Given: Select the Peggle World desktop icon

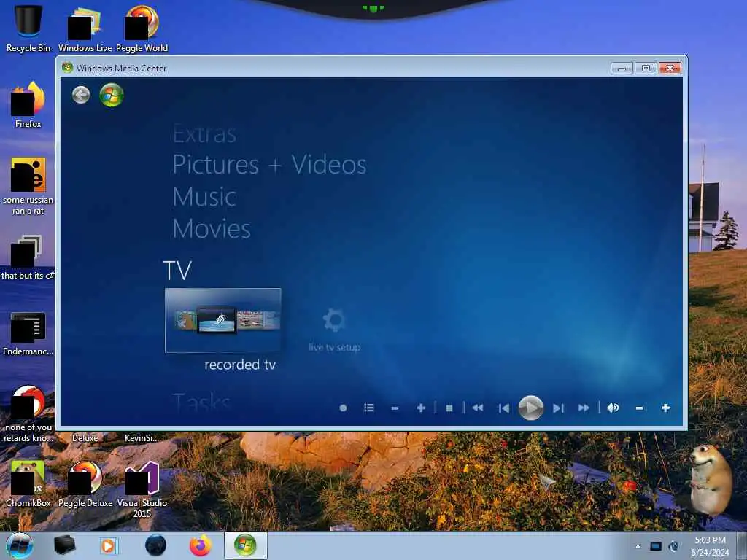Looking at the screenshot, I should pyautogui.click(x=142, y=28).
